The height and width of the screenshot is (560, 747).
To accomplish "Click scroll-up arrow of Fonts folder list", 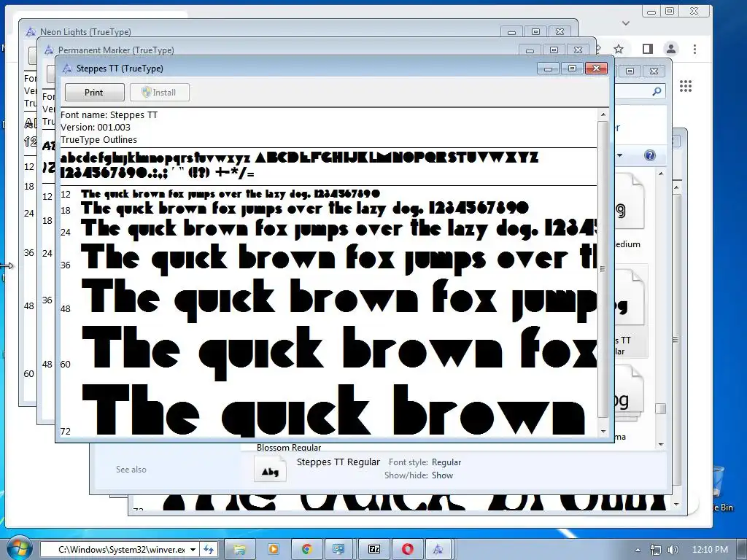I will (x=661, y=174).
